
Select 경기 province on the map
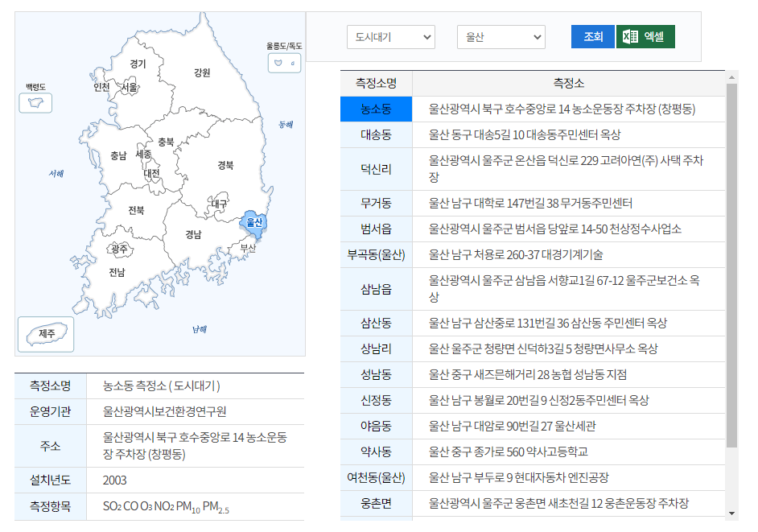point(138,64)
